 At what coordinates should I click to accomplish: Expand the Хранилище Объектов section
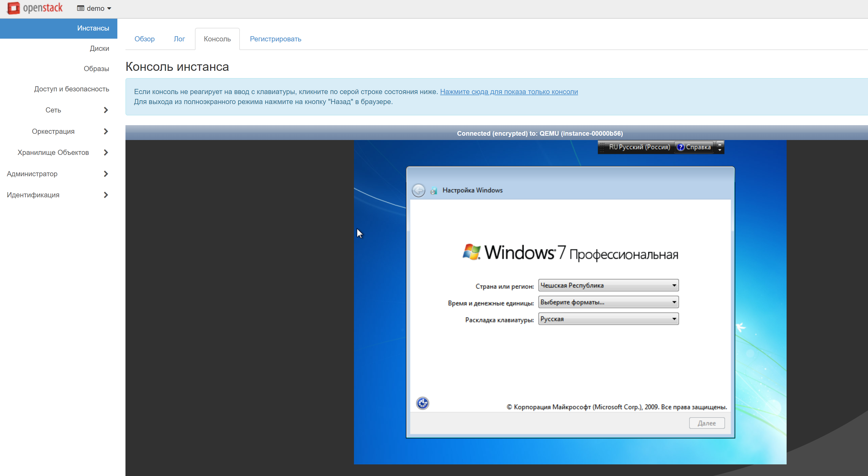coord(59,153)
